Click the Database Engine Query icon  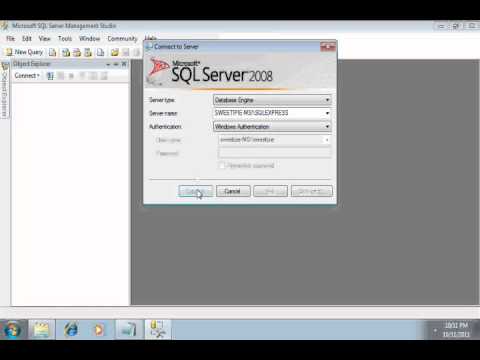(52, 52)
